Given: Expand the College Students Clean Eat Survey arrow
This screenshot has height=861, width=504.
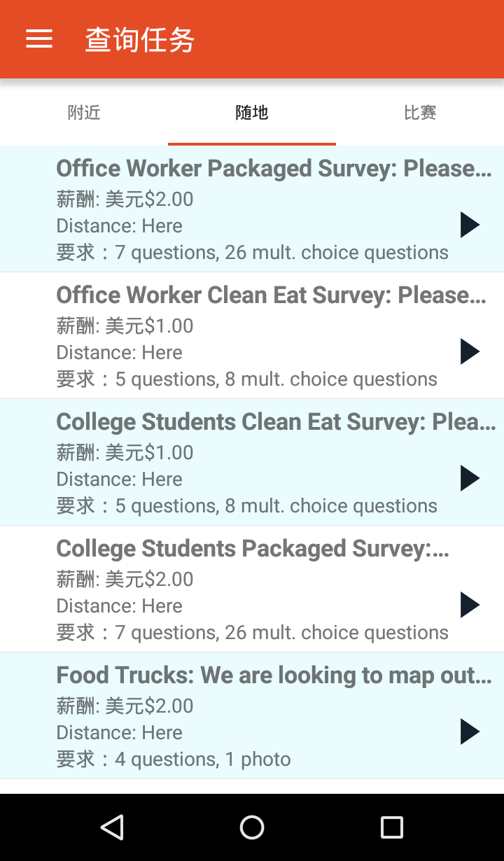Looking at the screenshot, I should click(470, 478).
